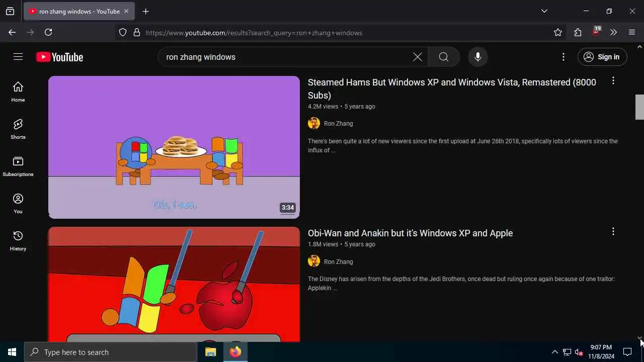Open Shorts from the sidebar
This screenshot has width=644, height=362.
[x=18, y=129]
